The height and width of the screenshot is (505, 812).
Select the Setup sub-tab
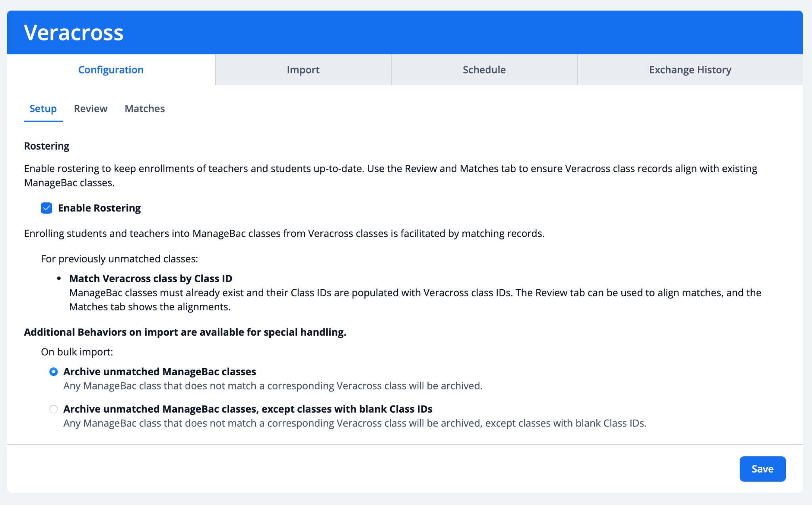(43, 109)
